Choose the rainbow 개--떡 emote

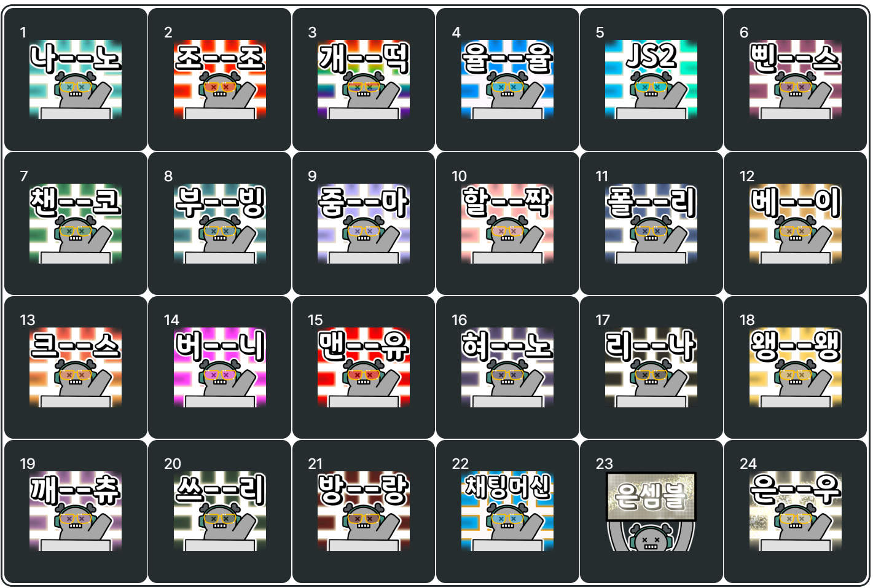364,79
